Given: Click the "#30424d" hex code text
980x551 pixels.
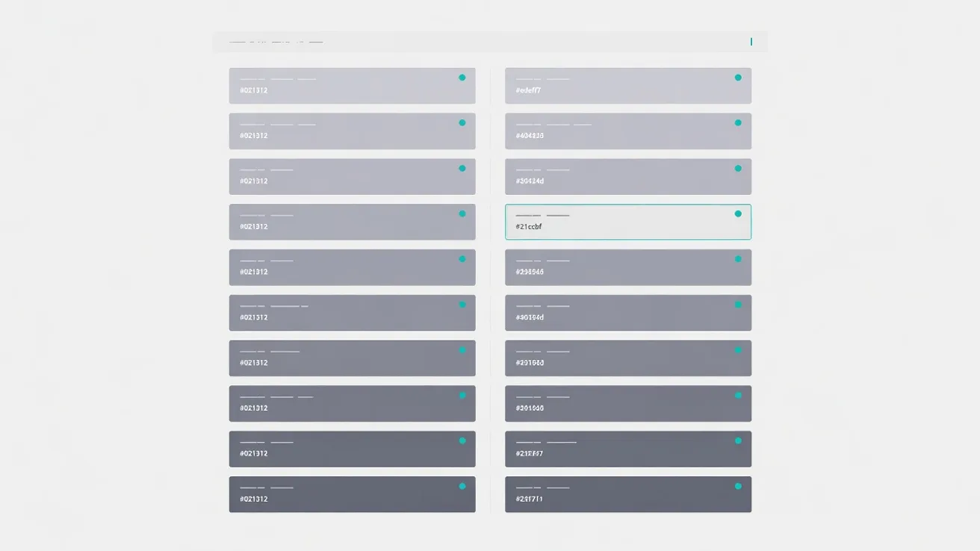Looking at the screenshot, I should pyautogui.click(x=530, y=181).
